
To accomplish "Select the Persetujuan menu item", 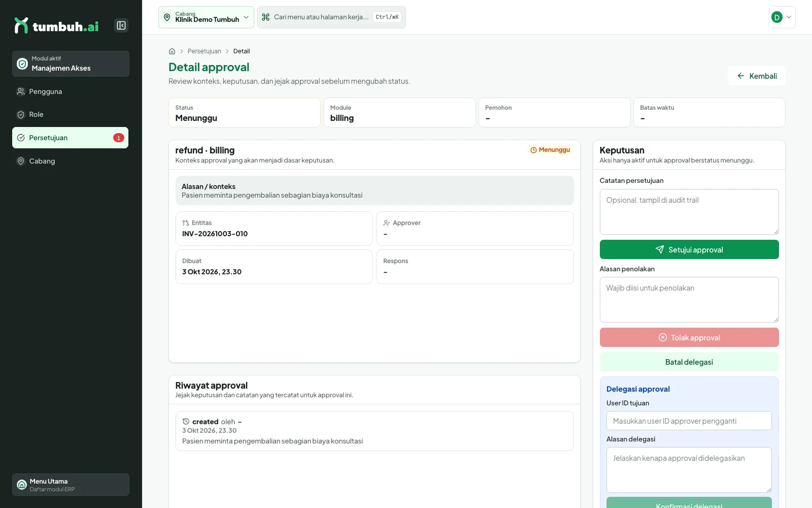I will pos(71,138).
